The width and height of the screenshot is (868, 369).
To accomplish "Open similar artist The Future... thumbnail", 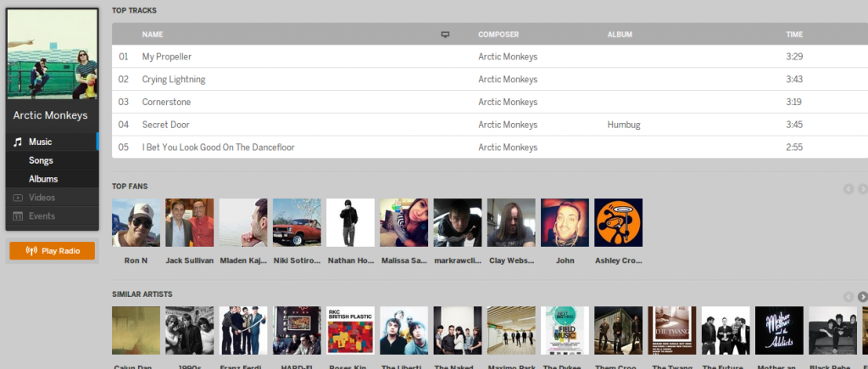I will (x=726, y=331).
